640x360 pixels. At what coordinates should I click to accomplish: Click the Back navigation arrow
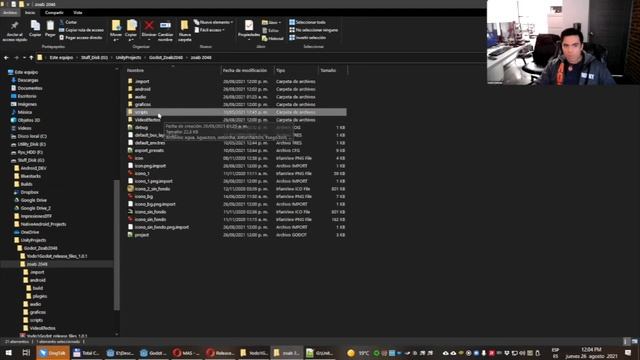click(6, 58)
